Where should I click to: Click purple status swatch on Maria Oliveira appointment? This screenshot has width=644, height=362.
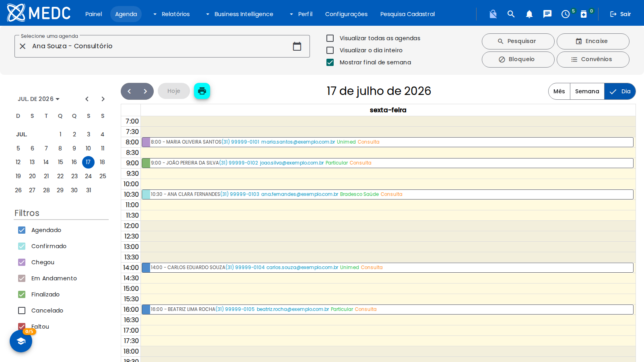tap(146, 142)
